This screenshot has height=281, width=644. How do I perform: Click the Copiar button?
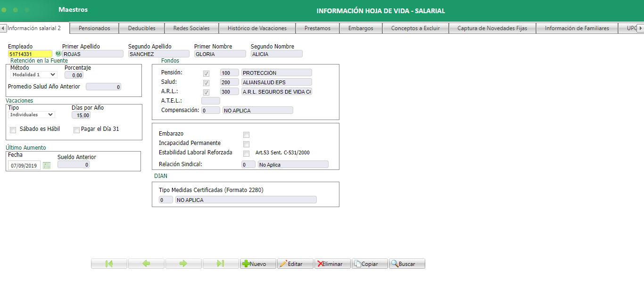click(370, 264)
